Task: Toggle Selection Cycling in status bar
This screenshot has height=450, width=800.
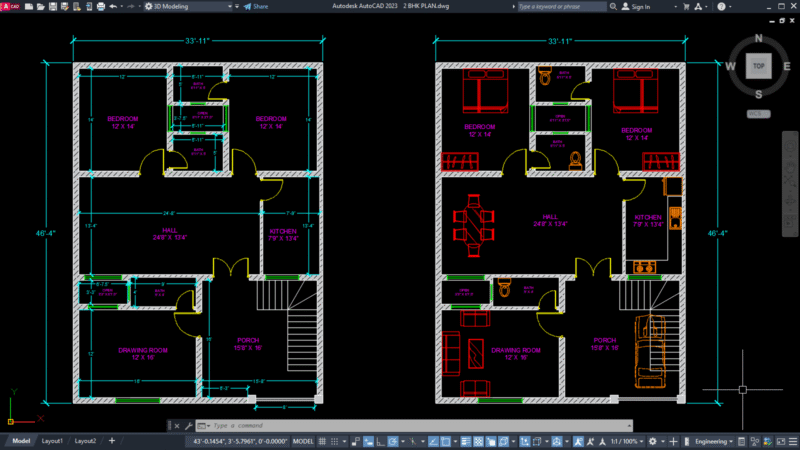Action: 491,441
